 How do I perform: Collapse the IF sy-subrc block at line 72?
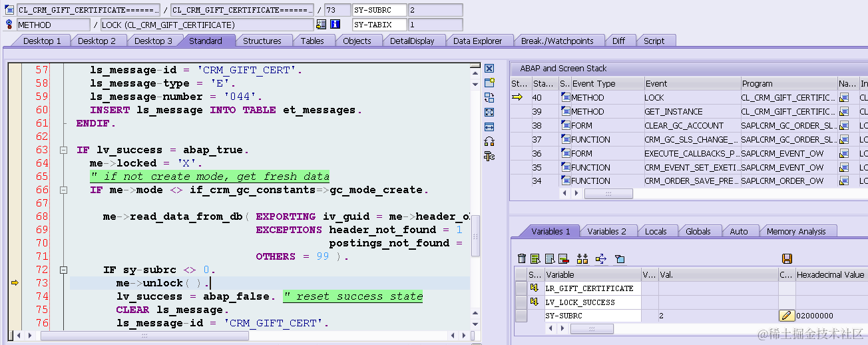(64, 270)
